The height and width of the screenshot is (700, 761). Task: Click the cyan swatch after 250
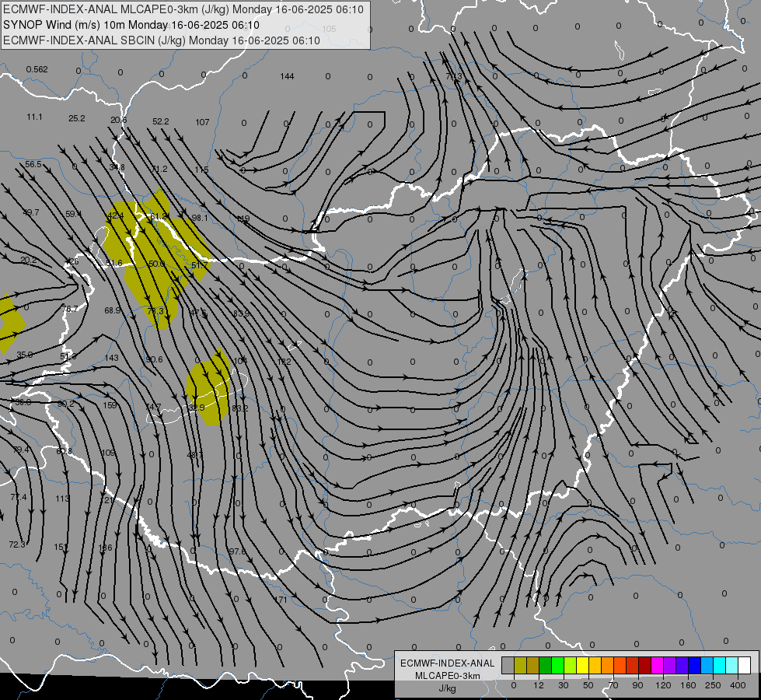[x=719, y=666]
